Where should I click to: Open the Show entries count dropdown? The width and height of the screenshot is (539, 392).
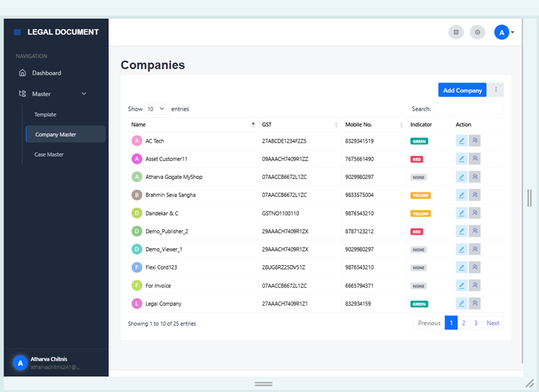click(x=155, y=109)
